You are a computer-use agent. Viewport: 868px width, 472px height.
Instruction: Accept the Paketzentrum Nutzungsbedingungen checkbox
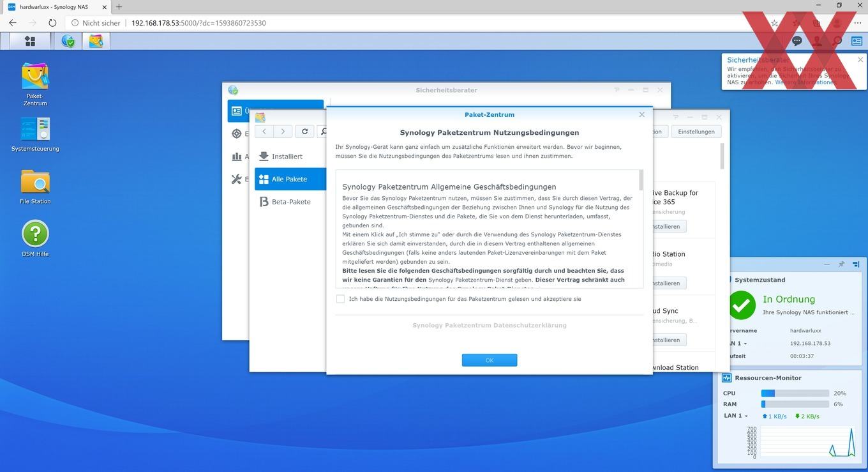tap(340, 299)
